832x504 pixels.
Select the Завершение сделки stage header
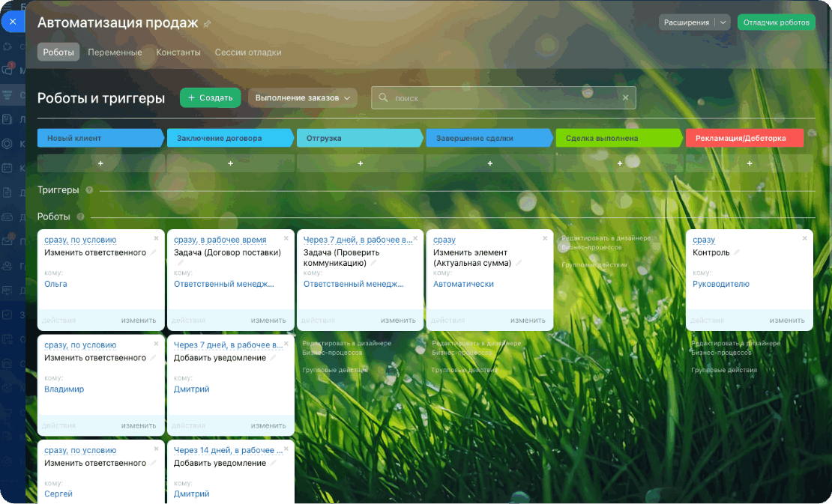pyautogui.click(x=489, y=139)
